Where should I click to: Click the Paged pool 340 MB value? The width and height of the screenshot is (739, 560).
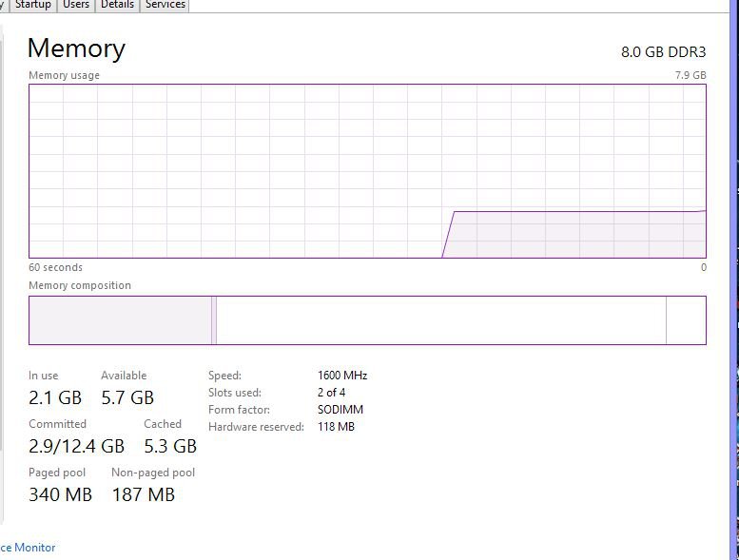pos(60,494)
